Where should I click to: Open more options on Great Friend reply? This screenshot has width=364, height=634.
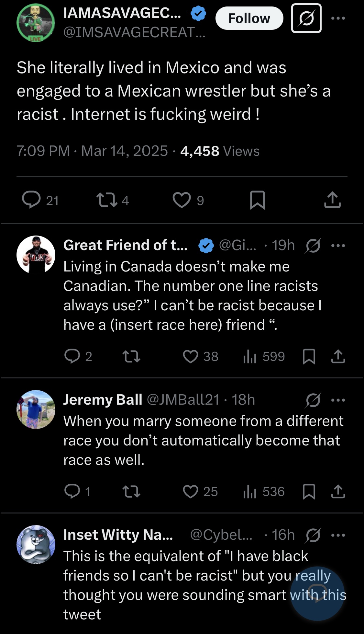(338, 246)
